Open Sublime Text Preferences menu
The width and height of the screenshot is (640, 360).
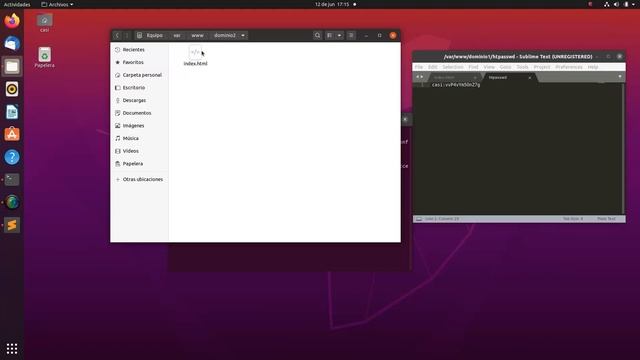click(x=569, y=67)
